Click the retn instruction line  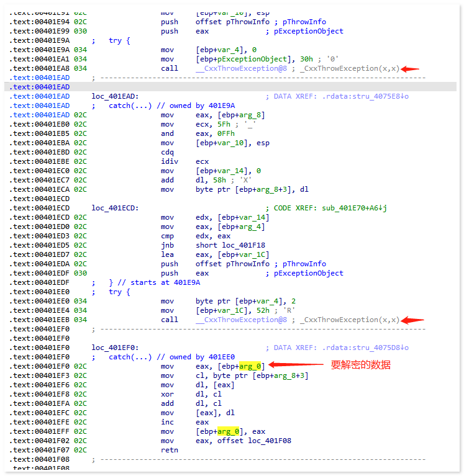(x=169, y=450)
